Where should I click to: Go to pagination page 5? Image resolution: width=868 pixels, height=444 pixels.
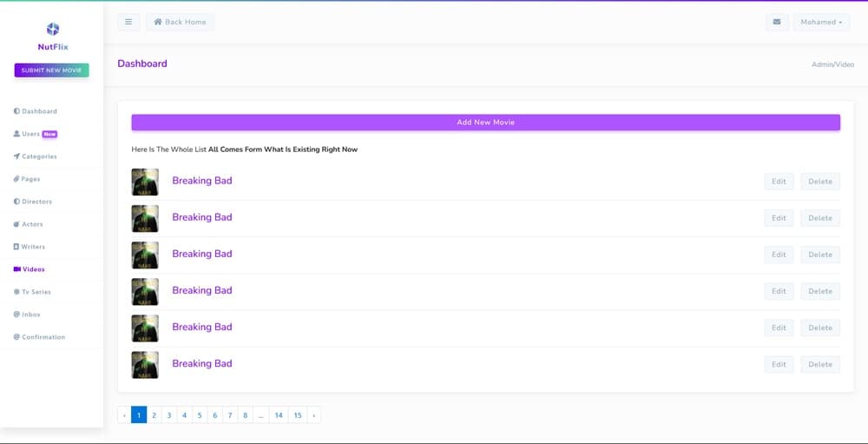(200, 415)
